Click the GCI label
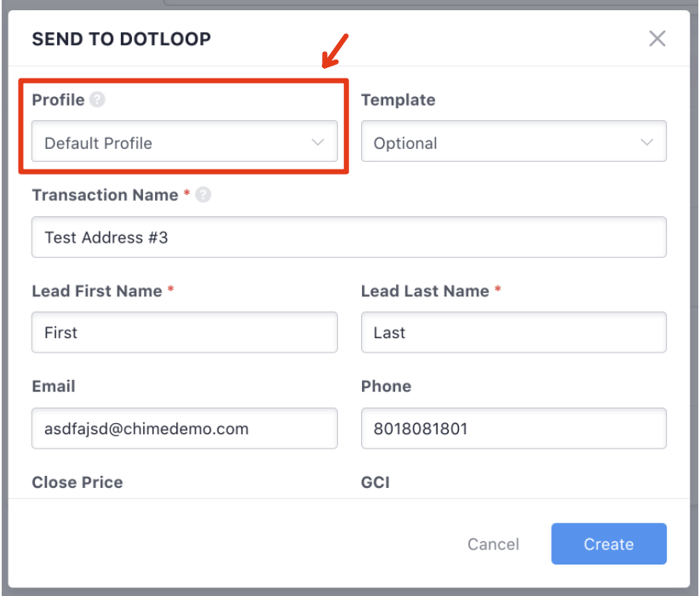The height and width of the screenshot is (596, 700). tap(375, 482)
